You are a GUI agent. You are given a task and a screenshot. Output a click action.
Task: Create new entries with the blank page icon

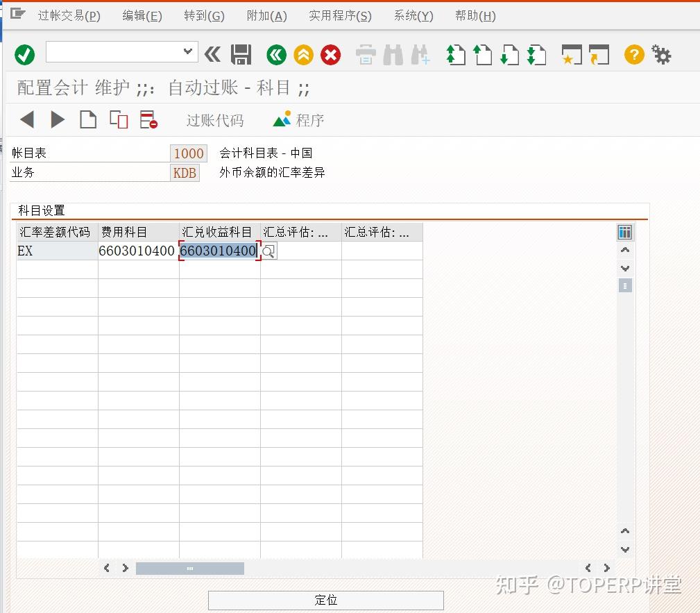pyautogui.click(x=87, y=119)
